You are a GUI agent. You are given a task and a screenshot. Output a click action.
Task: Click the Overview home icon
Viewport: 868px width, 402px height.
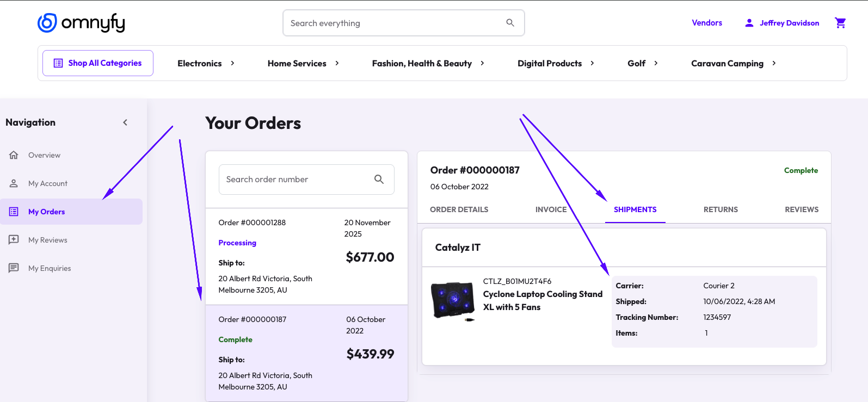click(14, 155)
